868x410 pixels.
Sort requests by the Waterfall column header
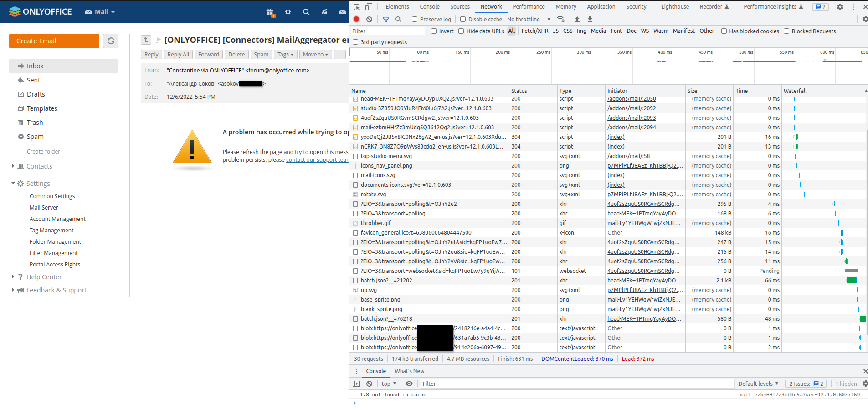tap(824, 91)
